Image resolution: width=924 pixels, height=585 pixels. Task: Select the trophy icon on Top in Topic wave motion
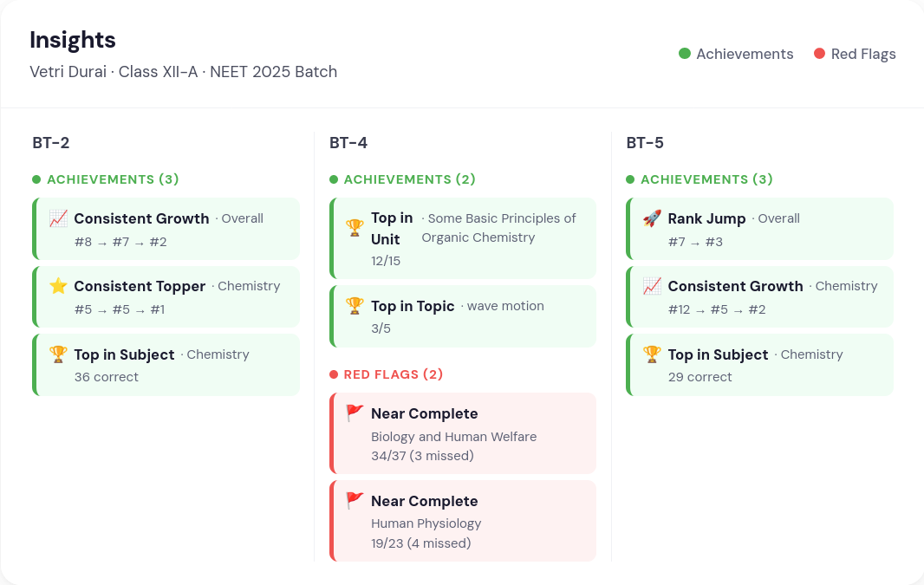[355, 305]
